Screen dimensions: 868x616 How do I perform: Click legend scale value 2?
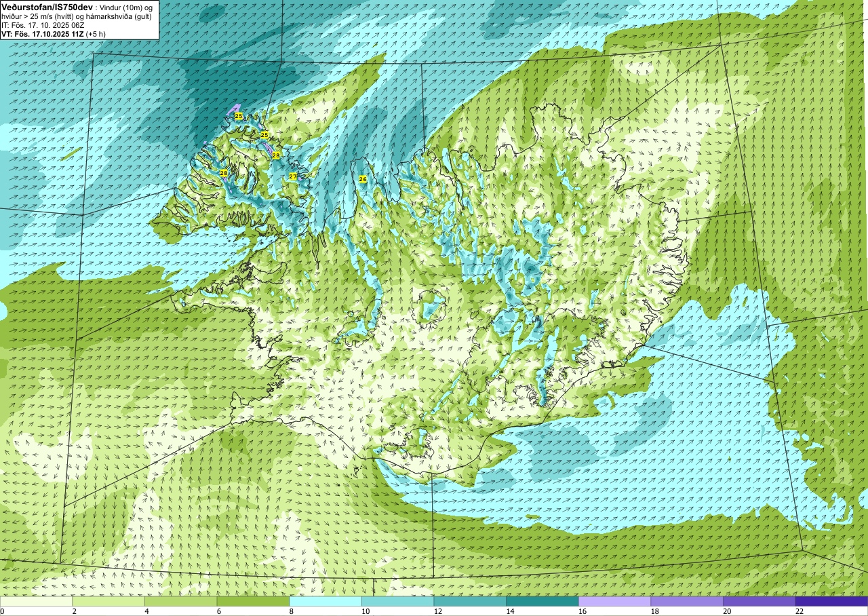74,611
